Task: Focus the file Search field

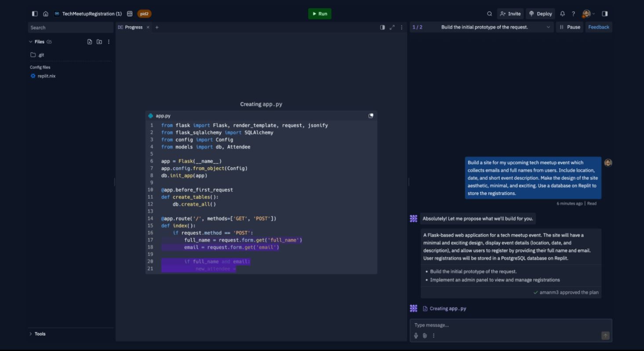Action: [71, 27]
